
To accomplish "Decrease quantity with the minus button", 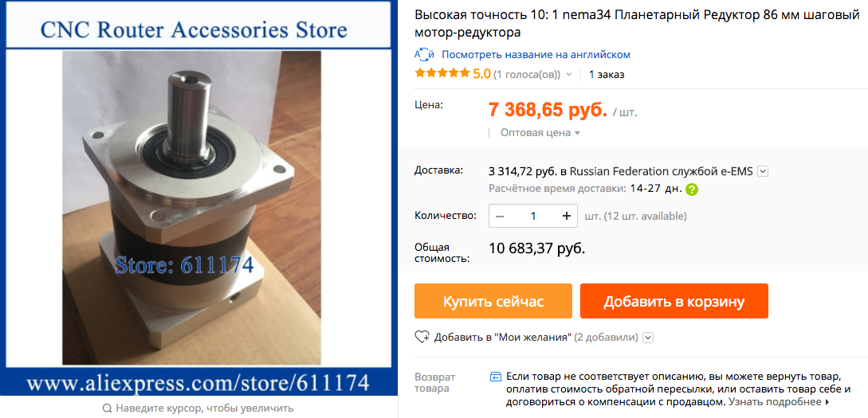I will [x=500, y=216].
